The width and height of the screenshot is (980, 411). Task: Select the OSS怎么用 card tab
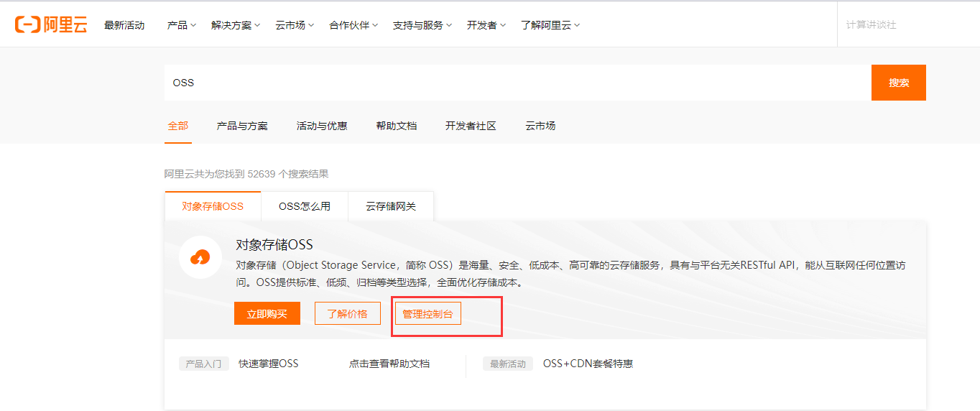(305, 206)
